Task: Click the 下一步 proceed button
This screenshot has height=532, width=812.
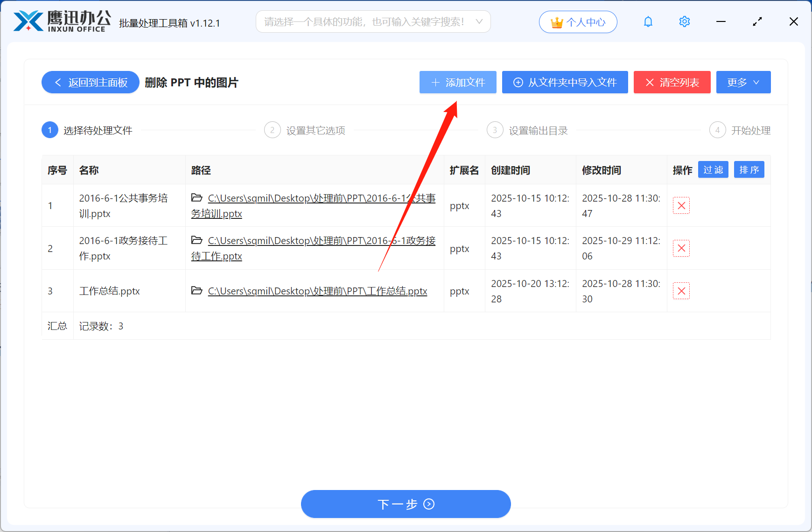Action: point(406,504)
